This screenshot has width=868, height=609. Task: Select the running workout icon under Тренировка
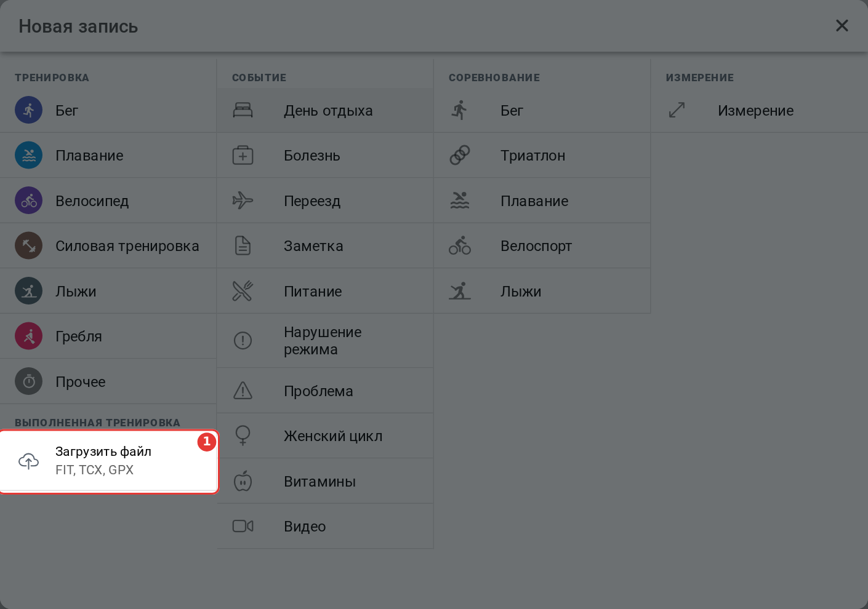[x=29, y=110]
